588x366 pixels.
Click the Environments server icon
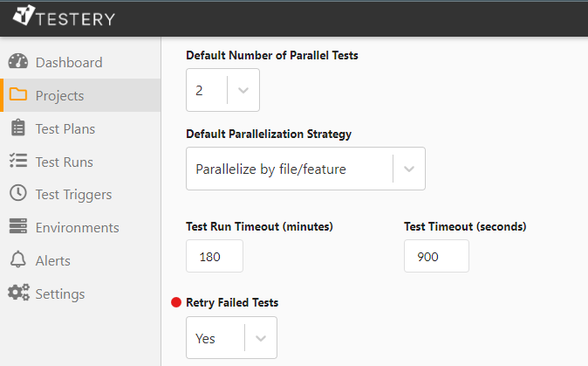click(x=18, y=227)
